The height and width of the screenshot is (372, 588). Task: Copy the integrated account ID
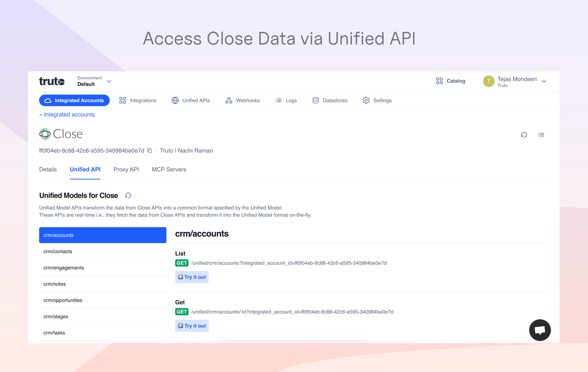tap(150, 151)
